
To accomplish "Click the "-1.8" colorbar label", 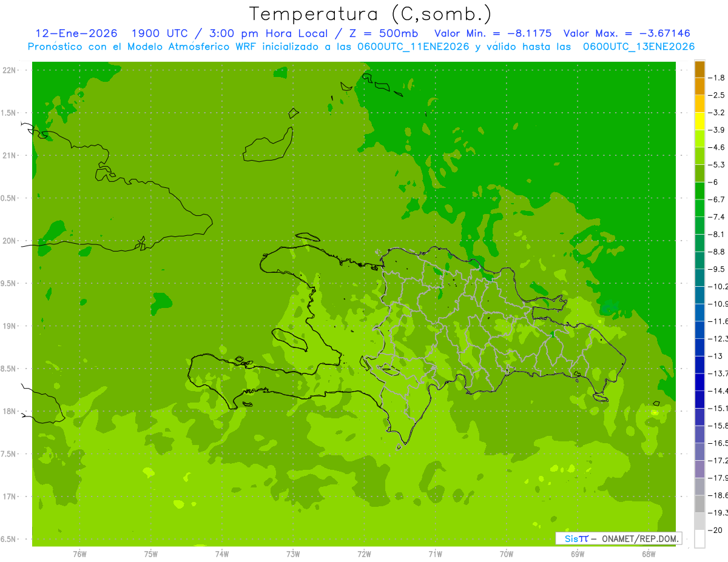I will (x=716, y=78).
